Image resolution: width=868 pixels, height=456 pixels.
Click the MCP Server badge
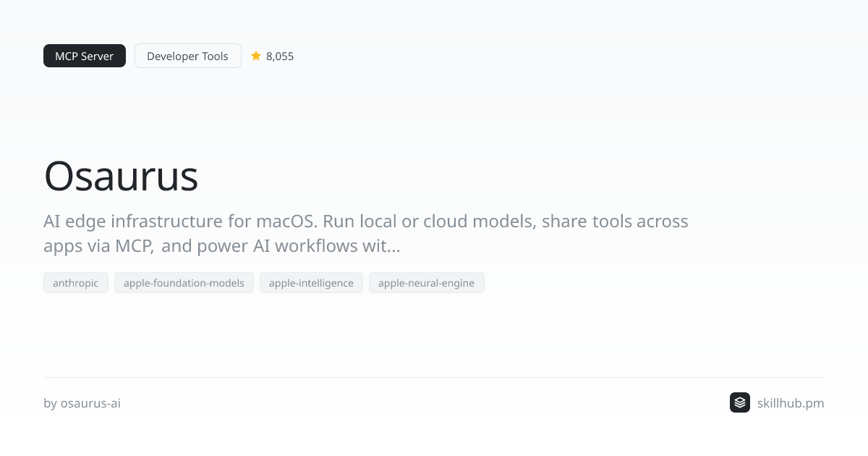[x=85, y=56]
